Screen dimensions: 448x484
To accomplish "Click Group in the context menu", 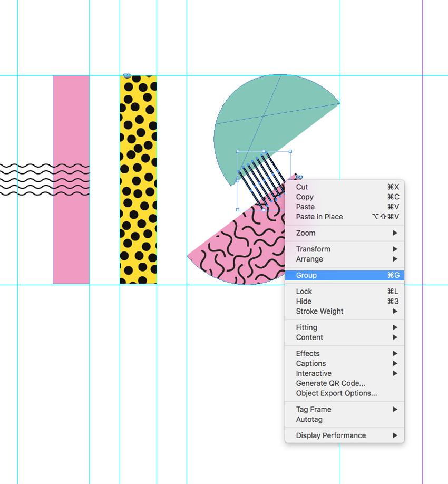I will point(344,275).
